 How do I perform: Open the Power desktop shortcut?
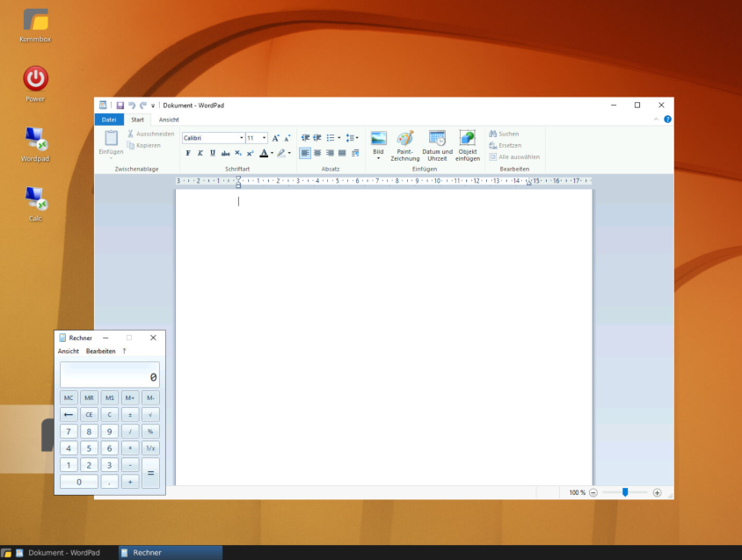click(35, 79)
